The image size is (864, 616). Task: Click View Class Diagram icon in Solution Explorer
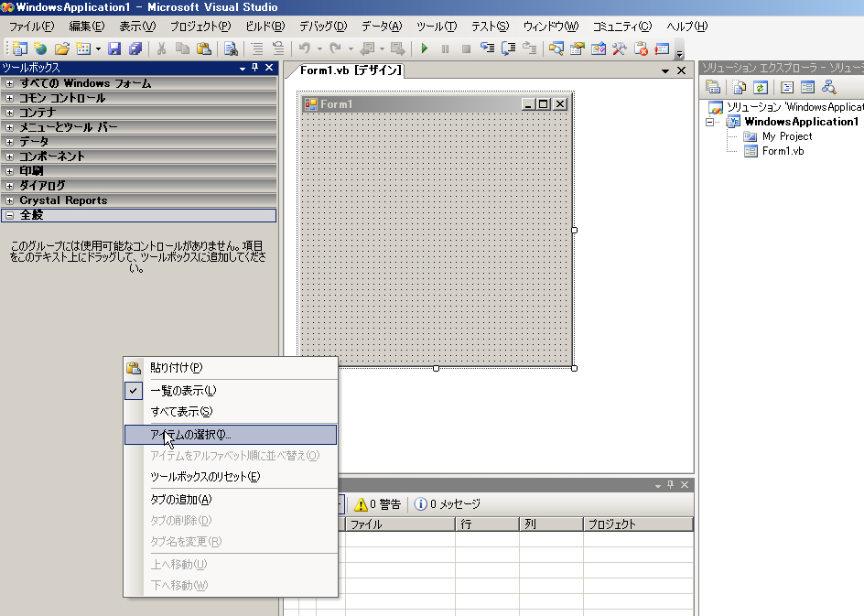(828, 87)
